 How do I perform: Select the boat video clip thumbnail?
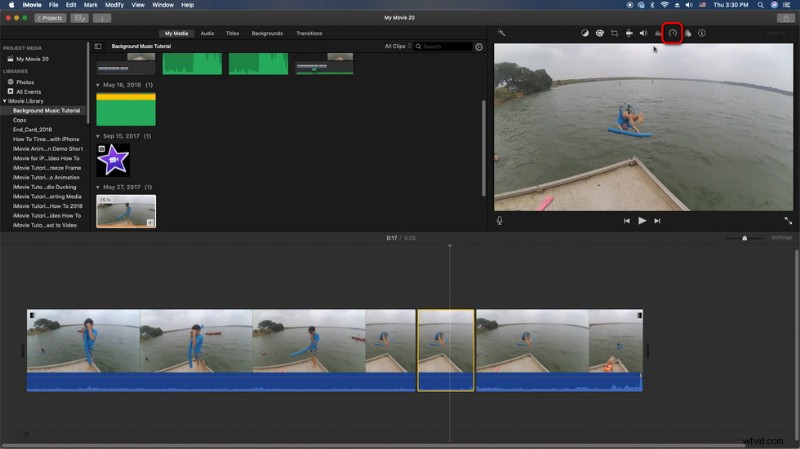126,211
